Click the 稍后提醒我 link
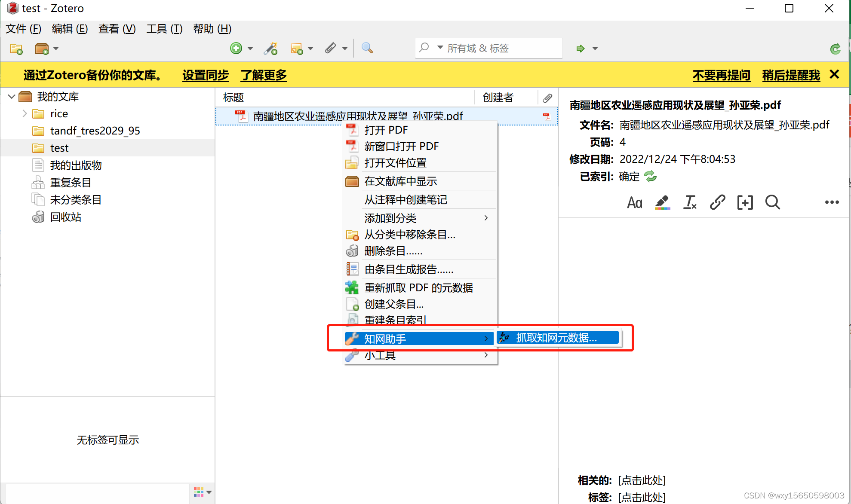The image size is (851, 504). (791, 75)
